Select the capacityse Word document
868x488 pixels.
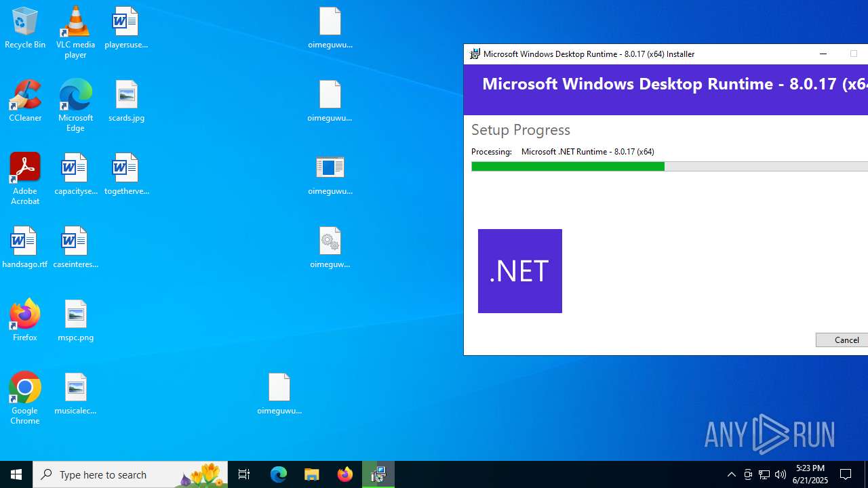pyautogui.click(x=75, y=174)
